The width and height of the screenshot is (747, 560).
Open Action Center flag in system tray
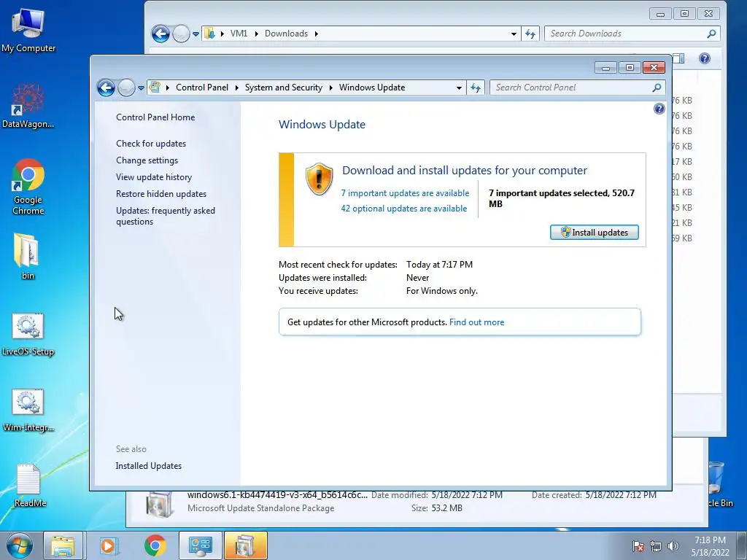point(638,546)
